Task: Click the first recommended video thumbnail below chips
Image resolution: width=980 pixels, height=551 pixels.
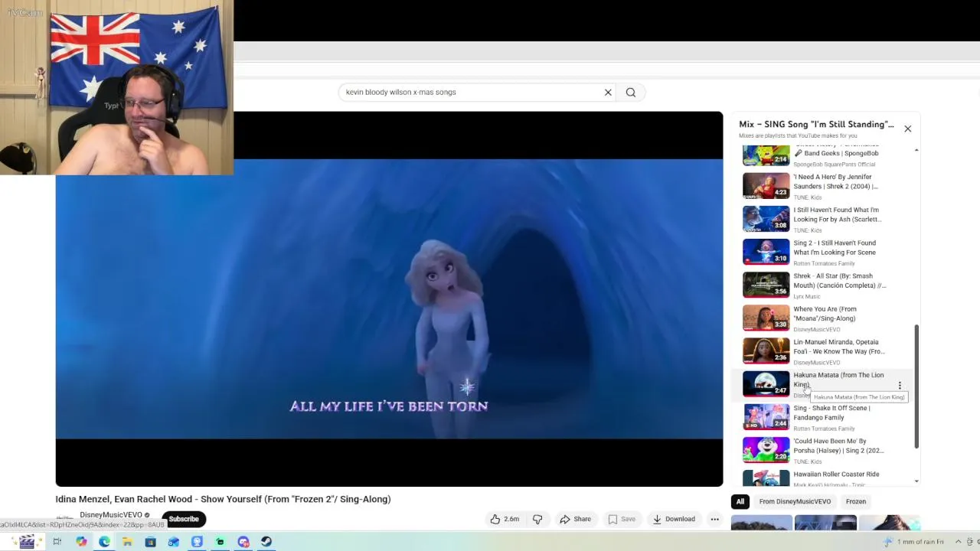Action: click(x=762, y=523)
